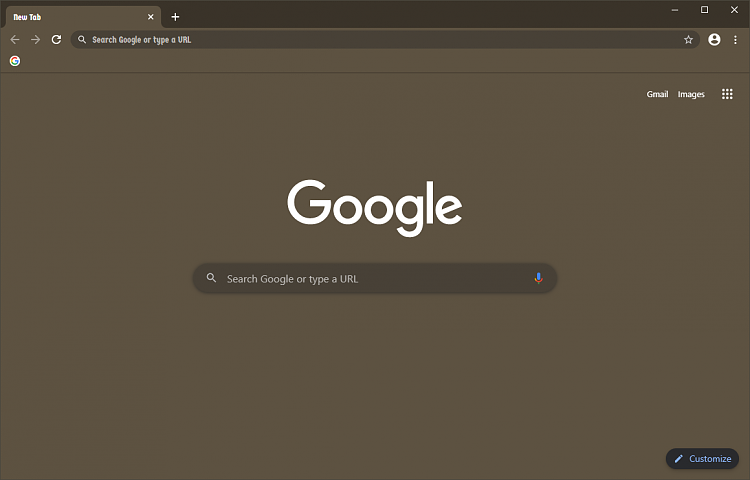This screenshot has width=750, height=480.
Task: Close the New Tab tab
Action: click(151, 17)
